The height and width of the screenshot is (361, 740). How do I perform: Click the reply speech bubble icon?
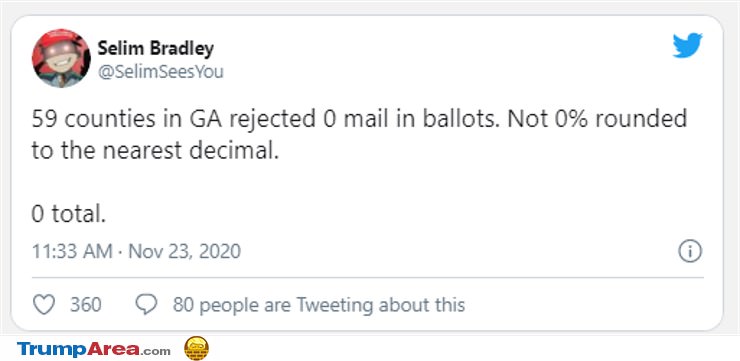(x=146, y=305)
